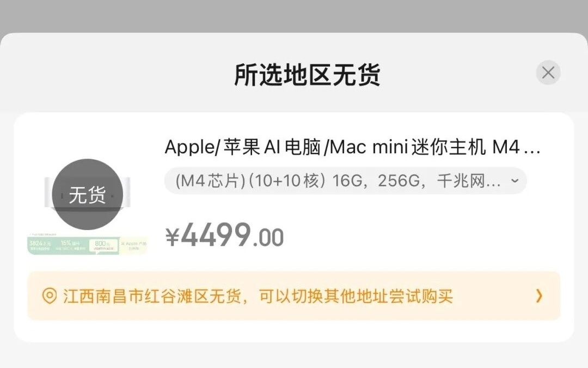Tap dimmed backdrop above the sheet
Screen dimensions: 588x368
294,16
